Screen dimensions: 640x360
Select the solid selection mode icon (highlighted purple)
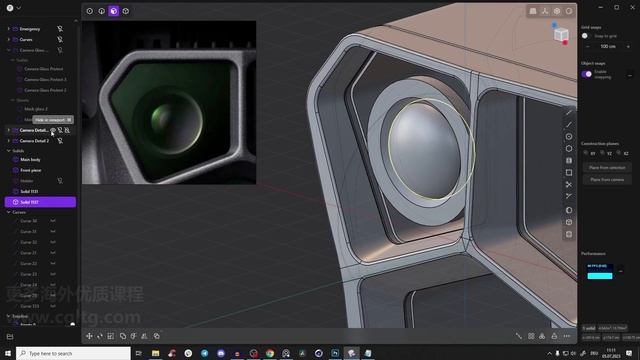coord(113,11)
